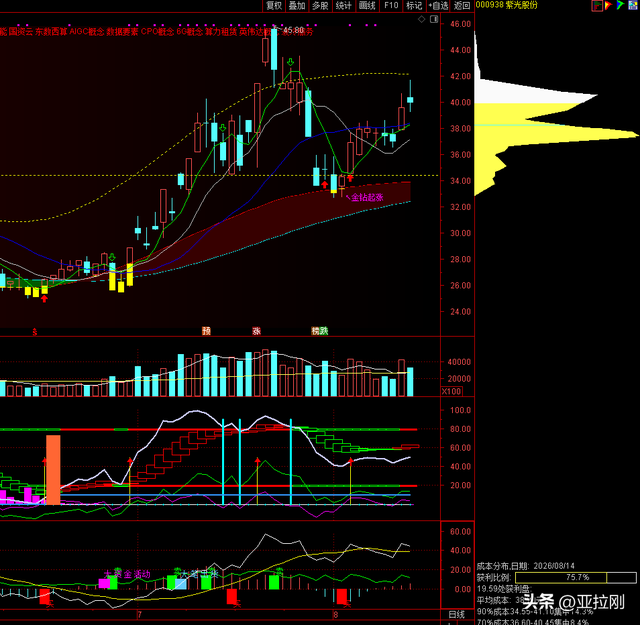
Task: Click the 标记 mark button
Action: click(414, 5)
